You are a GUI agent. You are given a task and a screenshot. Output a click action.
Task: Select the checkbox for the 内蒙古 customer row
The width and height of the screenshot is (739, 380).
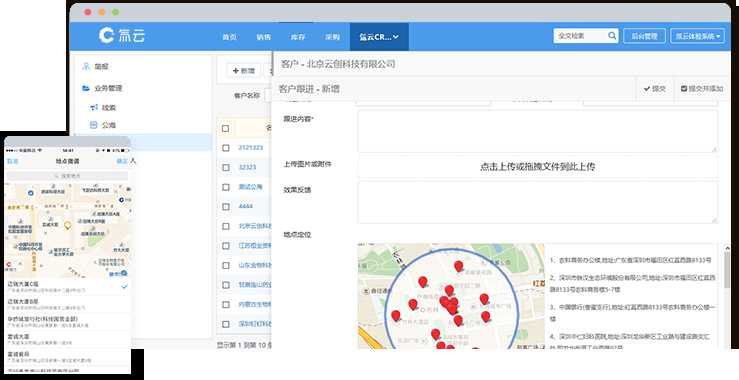point(226,305)
